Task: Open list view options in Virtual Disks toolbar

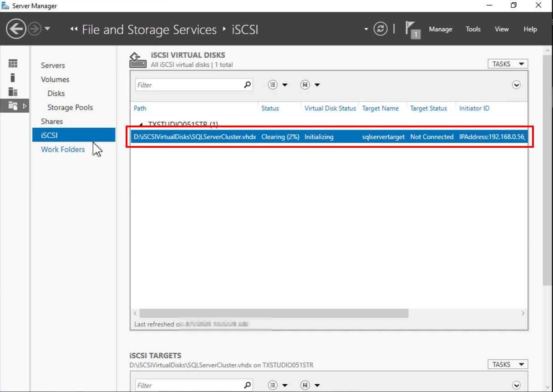Action: point(277,85)
